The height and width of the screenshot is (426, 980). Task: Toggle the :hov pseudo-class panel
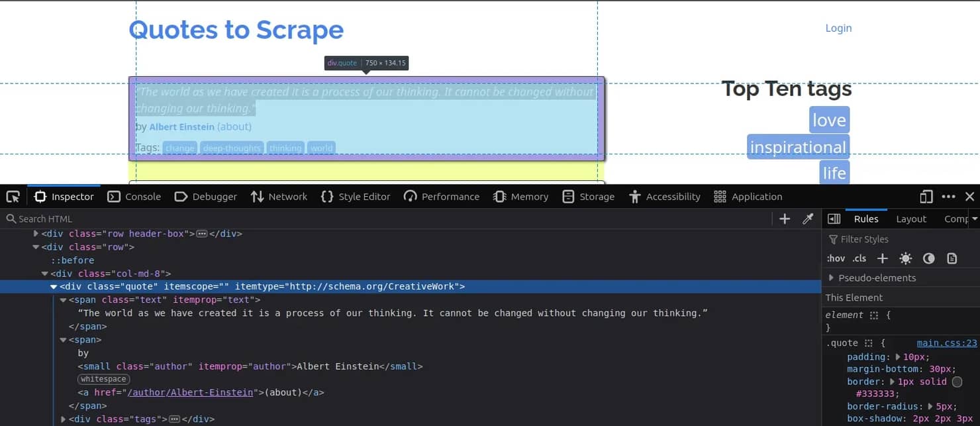[x=836, y=258]
